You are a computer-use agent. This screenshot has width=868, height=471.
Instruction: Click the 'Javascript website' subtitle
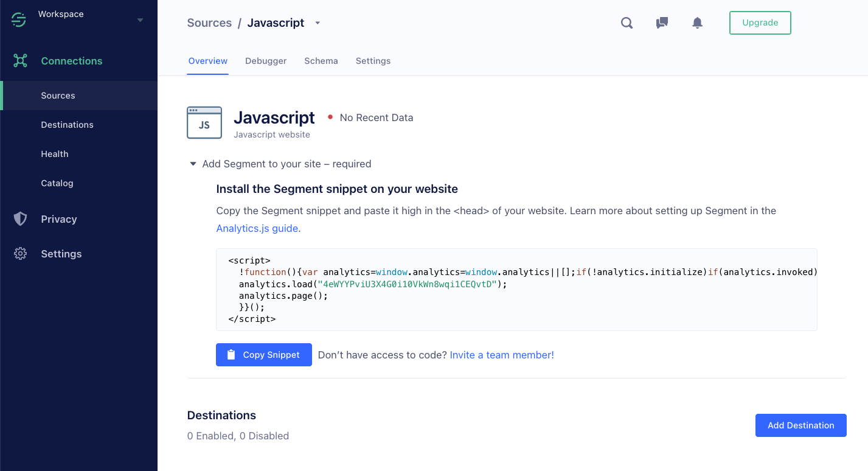pos(272,134)
